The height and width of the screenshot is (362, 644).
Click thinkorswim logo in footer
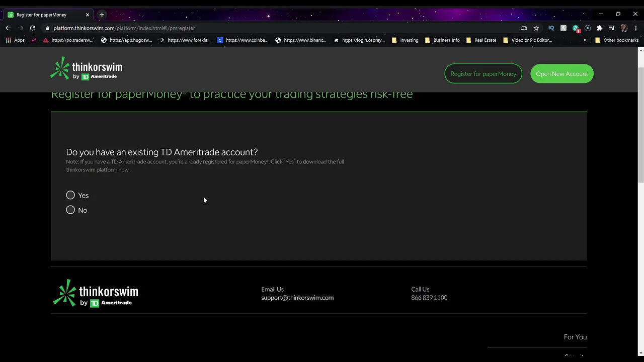[96, 293]
